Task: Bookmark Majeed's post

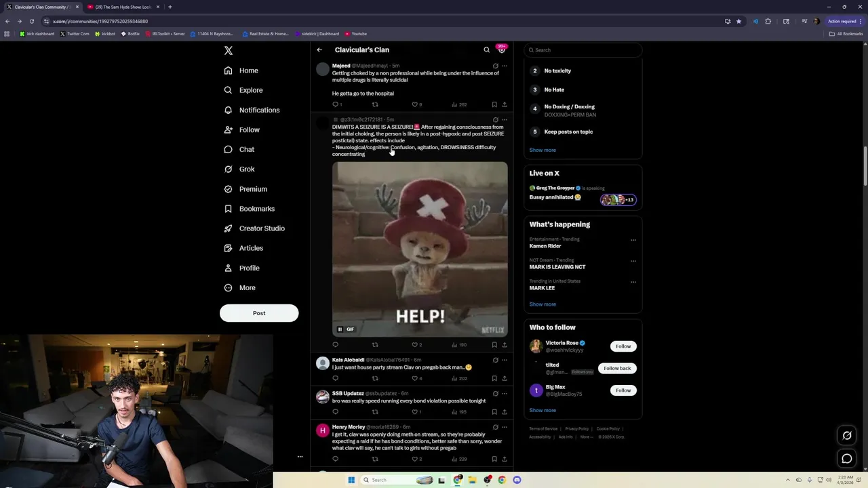Action: coord(494,104)
